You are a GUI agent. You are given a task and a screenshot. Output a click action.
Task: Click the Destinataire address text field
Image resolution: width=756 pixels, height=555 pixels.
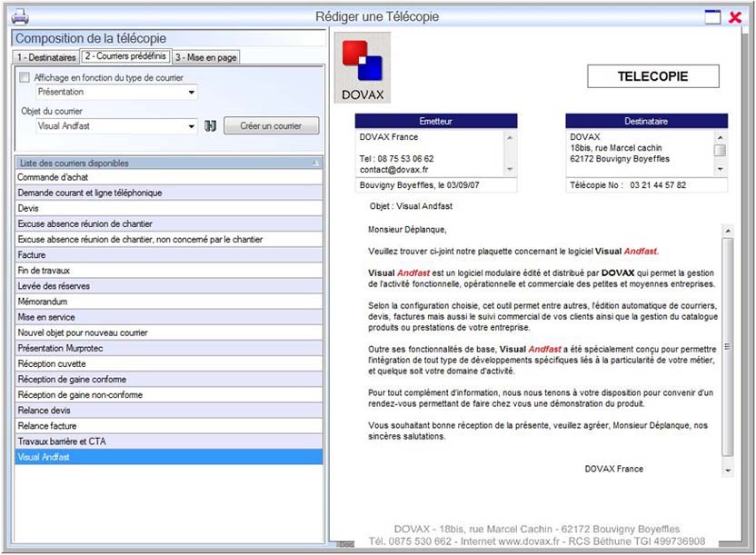point(640,154)
